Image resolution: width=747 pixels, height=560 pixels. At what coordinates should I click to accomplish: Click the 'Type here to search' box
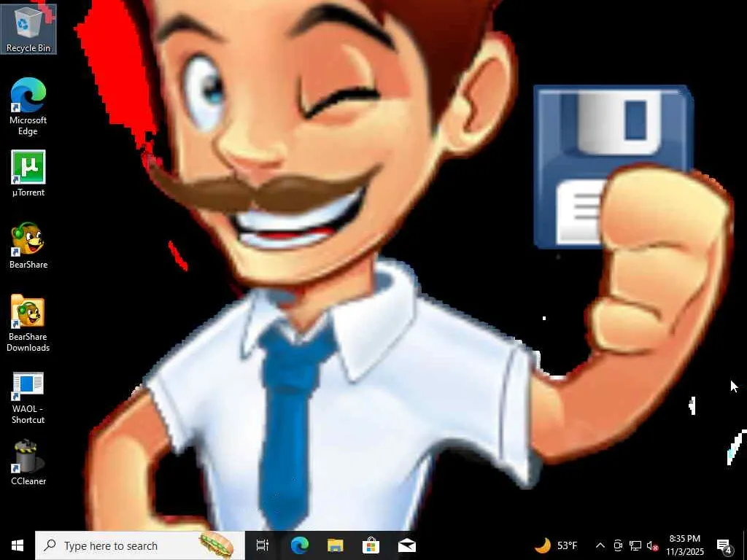coord(140,545)
